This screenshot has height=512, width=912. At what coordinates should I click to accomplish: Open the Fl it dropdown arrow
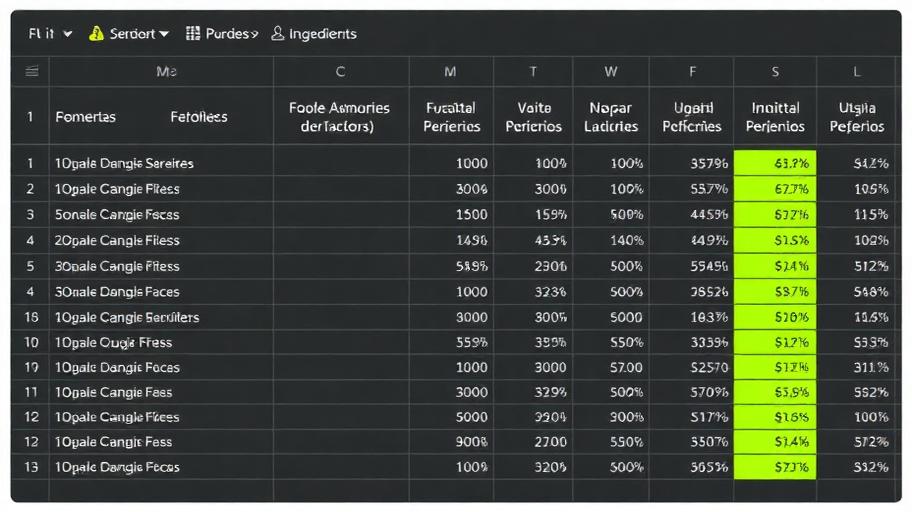point(67,34)
